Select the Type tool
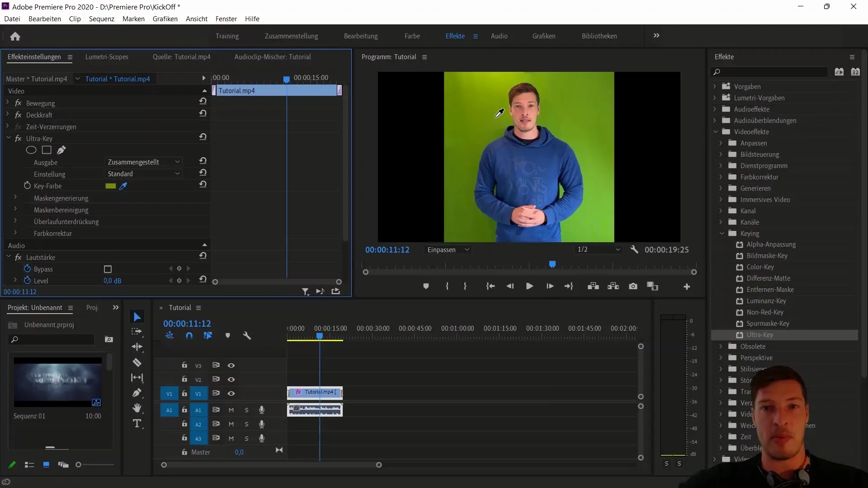 point(137,424)
